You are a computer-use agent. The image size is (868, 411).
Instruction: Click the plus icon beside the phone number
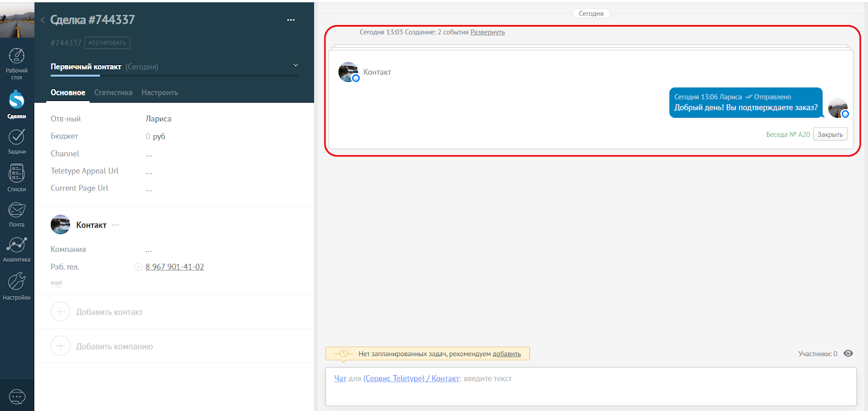[x=138, y=267]
